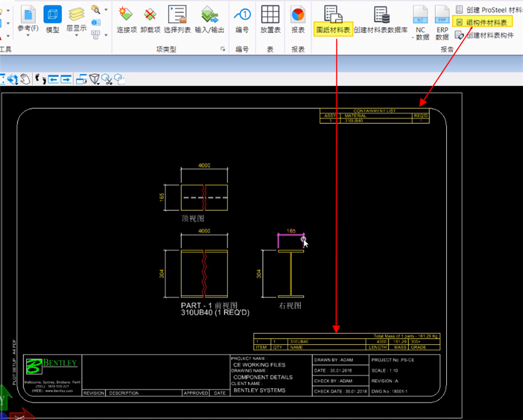
Task: Click the NC 数据 file icon
Action: click(x=421, y=14)
